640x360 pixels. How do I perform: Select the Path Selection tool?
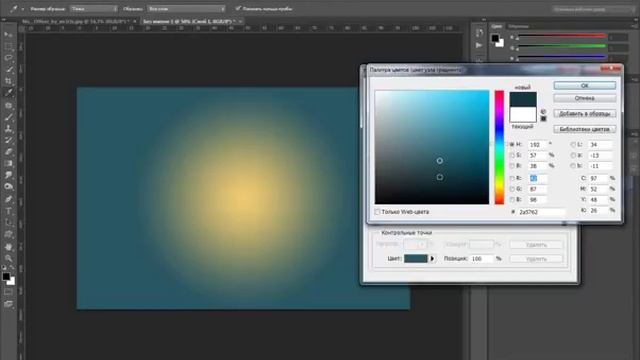click(x=8, y=222)
